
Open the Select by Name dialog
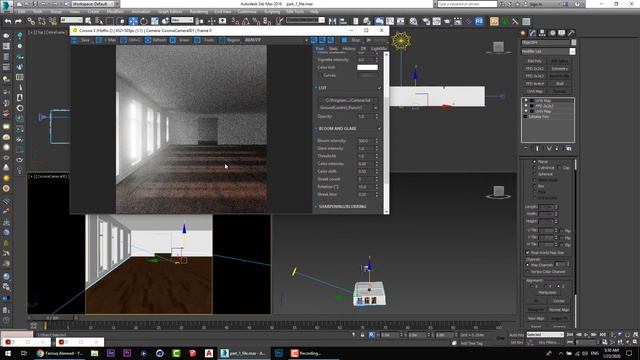tap(99, 21)
